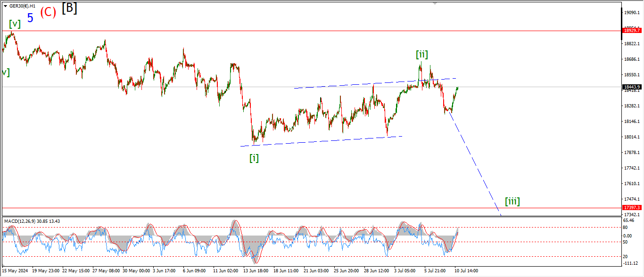Select the black [B] wave label
Viewport: 644px width, 277px height.
(69, 8)
